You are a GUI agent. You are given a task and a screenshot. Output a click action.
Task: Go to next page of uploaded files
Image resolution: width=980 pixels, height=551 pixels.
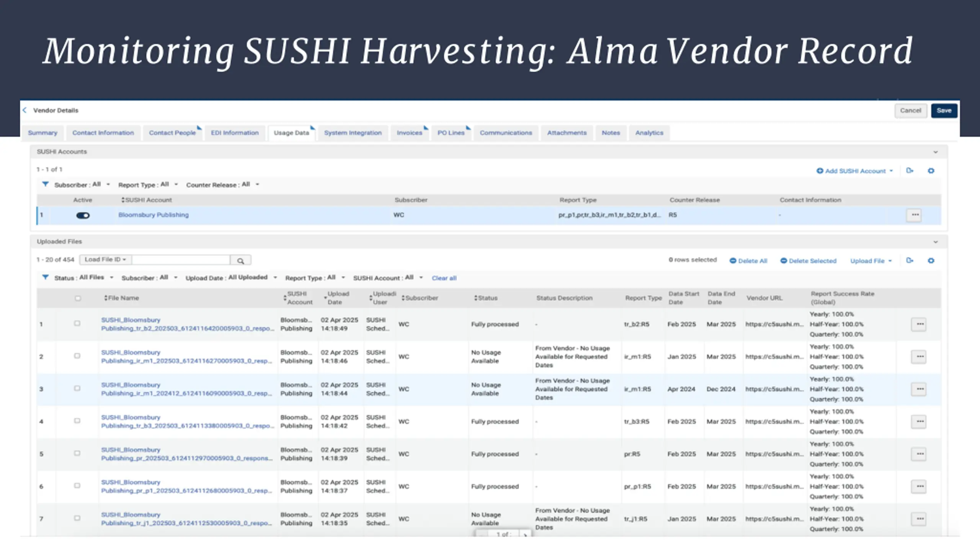coord(525,535)
